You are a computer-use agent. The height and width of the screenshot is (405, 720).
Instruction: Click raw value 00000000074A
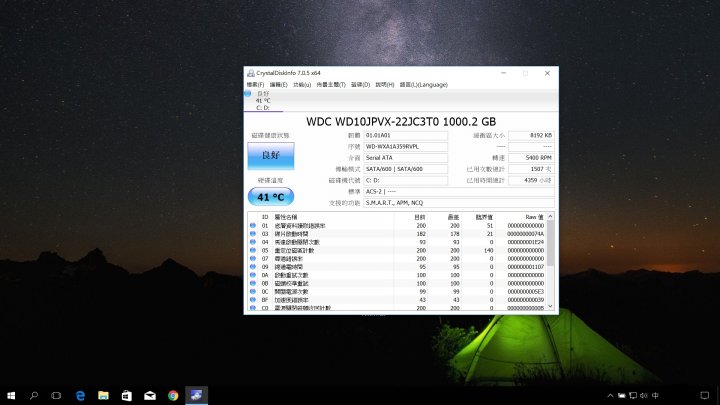pos(525,234)
